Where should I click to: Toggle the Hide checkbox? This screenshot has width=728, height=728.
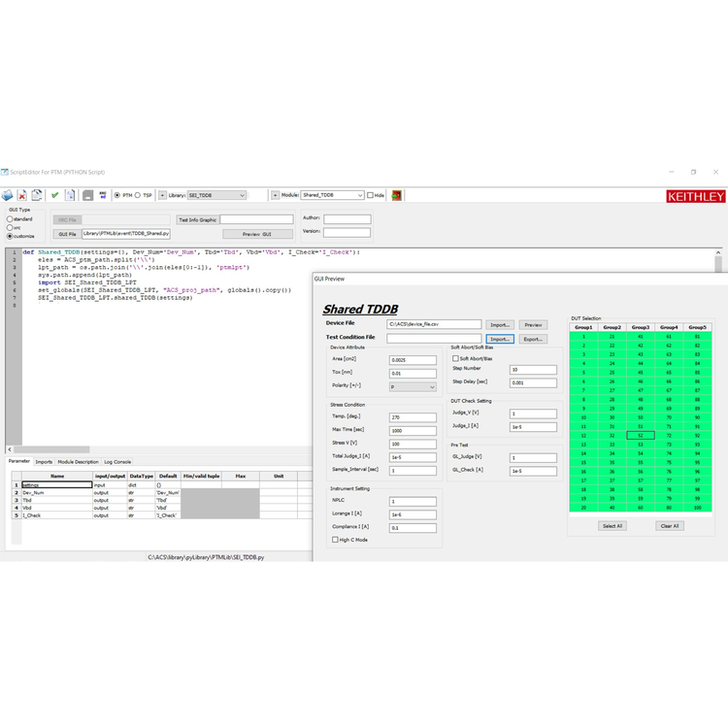click(x=370, y=195)
